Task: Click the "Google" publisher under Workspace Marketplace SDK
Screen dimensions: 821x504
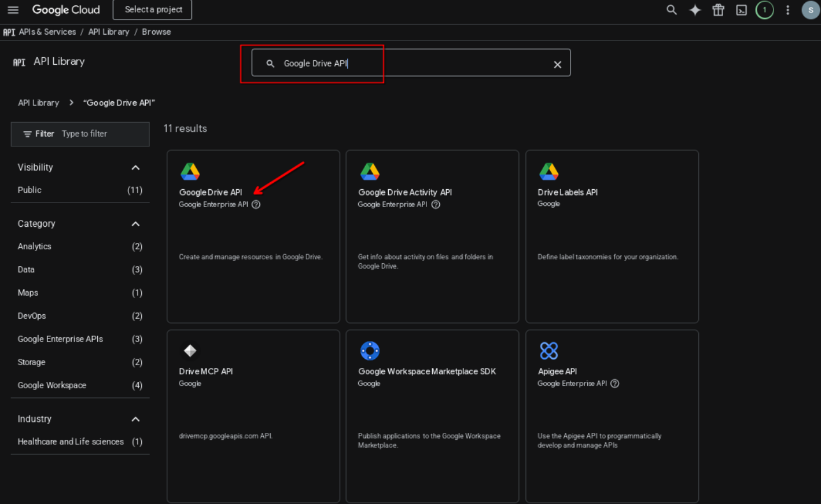Action: click(369, 383)
